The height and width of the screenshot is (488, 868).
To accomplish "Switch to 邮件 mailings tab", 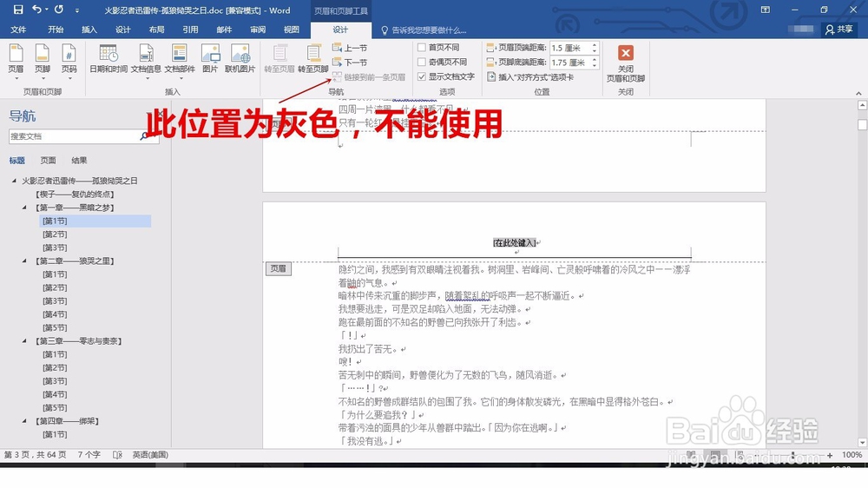I will [x=224, y=30].
